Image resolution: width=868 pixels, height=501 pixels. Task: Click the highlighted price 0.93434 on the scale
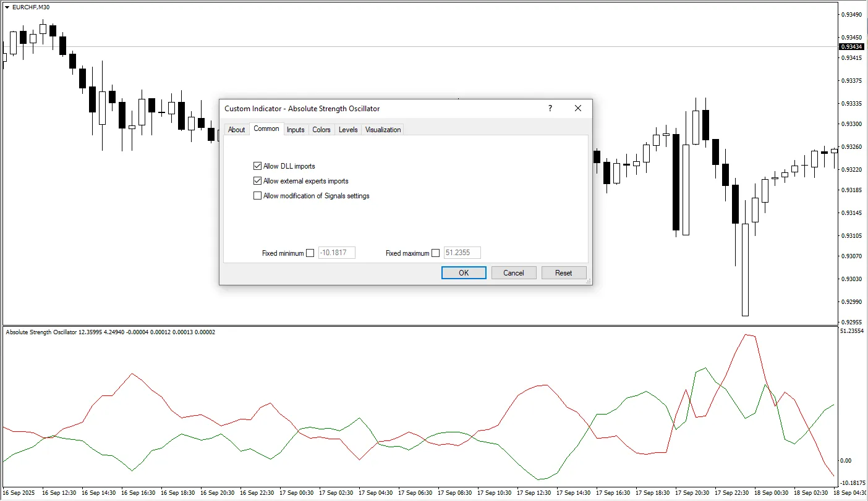click(x=851, y=46)
